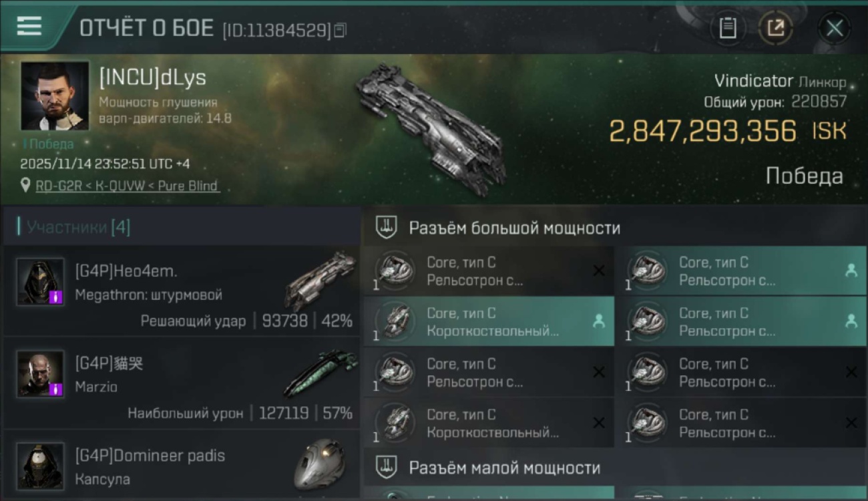868x501 pixels.
Task: Close the battle report window
Action: pos(835,28)
